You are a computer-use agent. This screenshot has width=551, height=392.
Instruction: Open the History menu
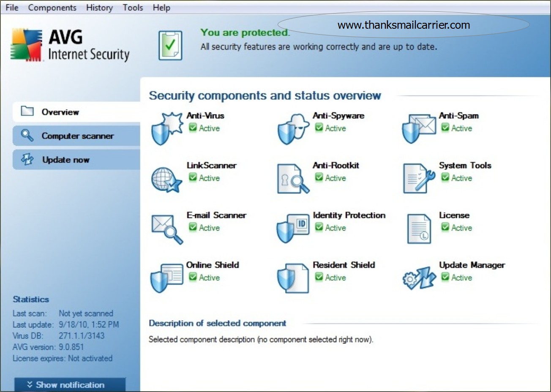tap(99, 7)
